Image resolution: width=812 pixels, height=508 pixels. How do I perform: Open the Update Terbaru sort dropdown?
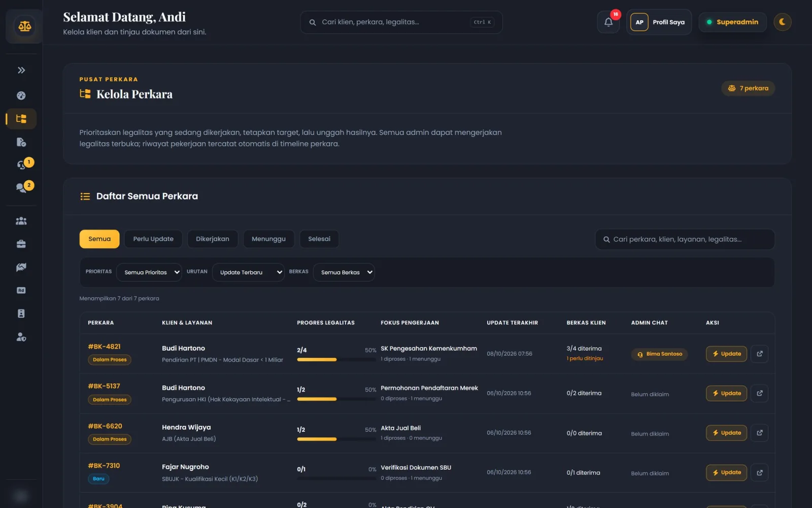coord(248,272)
